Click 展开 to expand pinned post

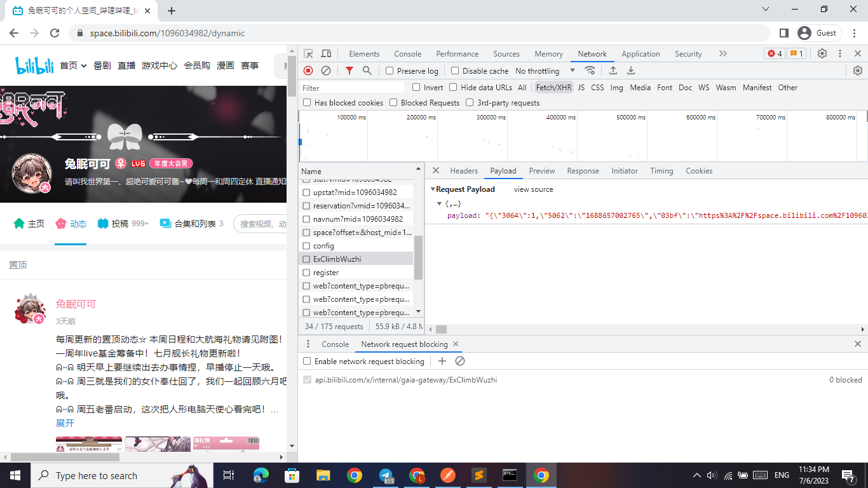click(64, 424)
